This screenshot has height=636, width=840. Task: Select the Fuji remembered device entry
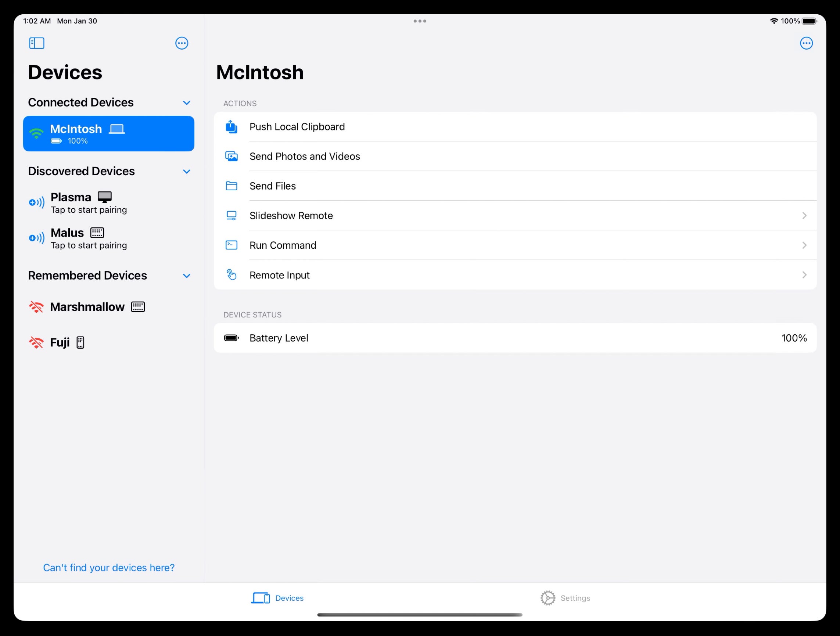click(x=109, y=341)
